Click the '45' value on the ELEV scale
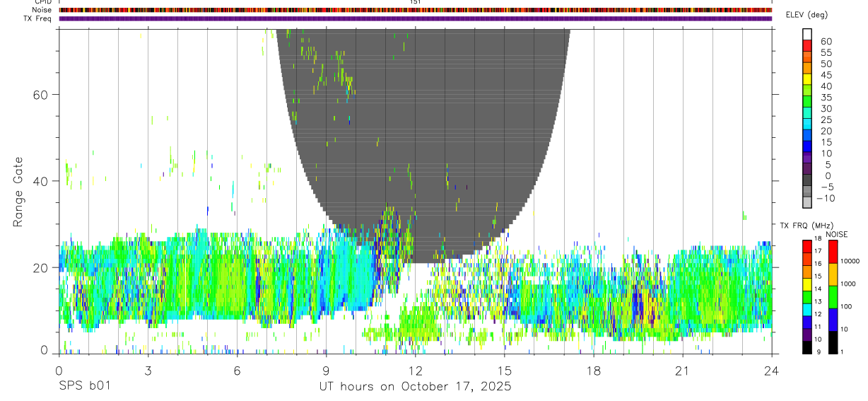This screenshot has height=401, width=868. point(826,75)
